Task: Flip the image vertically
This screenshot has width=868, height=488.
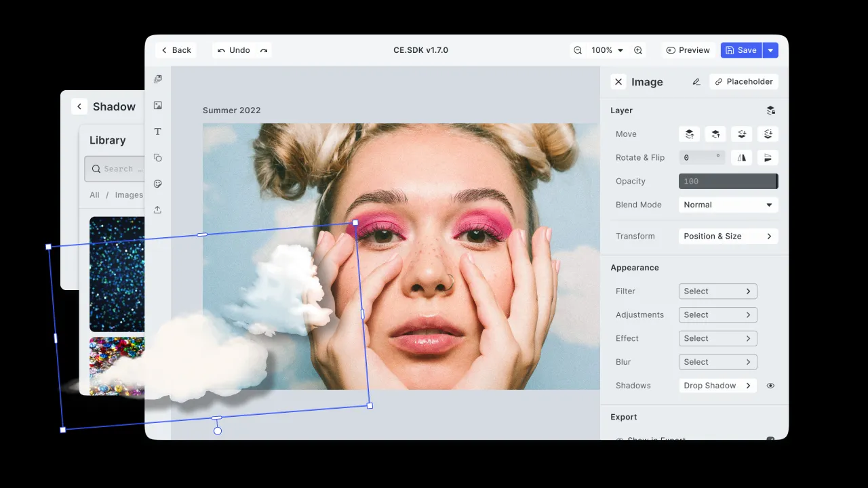Action: click(768, 158)
